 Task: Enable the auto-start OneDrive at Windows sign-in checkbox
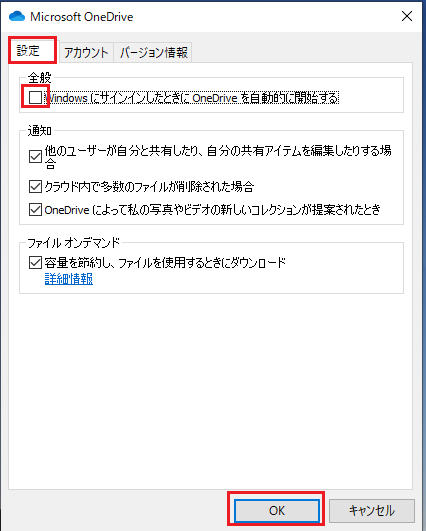pos(35,98)
